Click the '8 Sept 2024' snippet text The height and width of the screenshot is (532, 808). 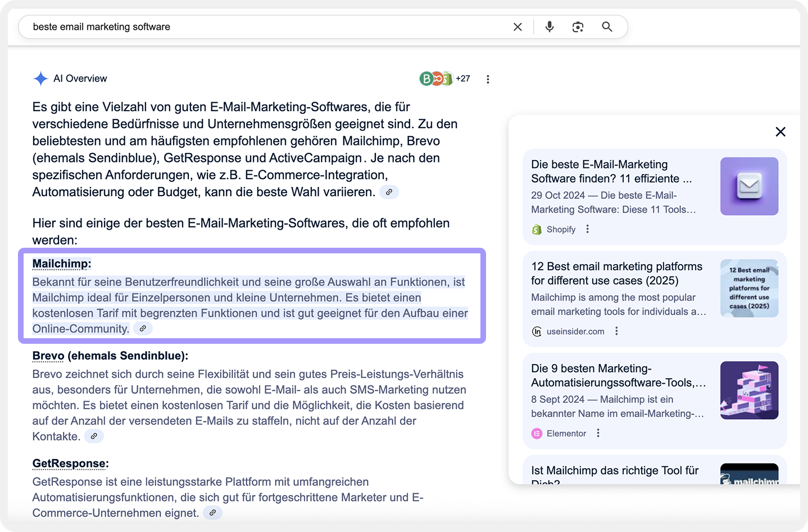coord(617,406)
